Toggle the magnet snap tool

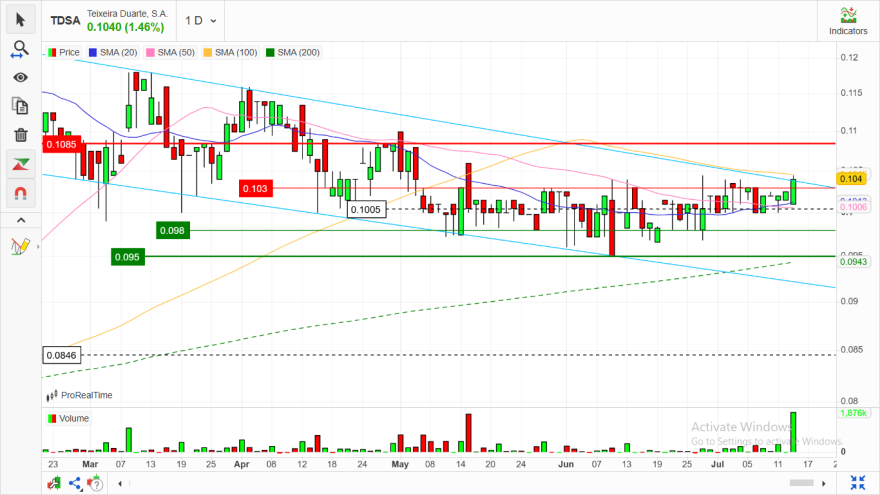click(21, 194)
